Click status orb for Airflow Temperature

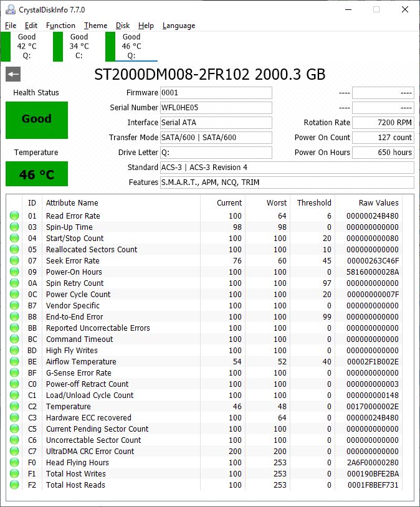14,361
